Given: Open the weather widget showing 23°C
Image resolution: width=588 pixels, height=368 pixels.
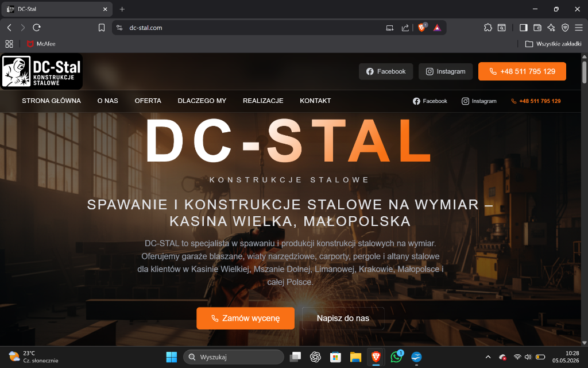Looking at the screenshot, I should (34, 356).
